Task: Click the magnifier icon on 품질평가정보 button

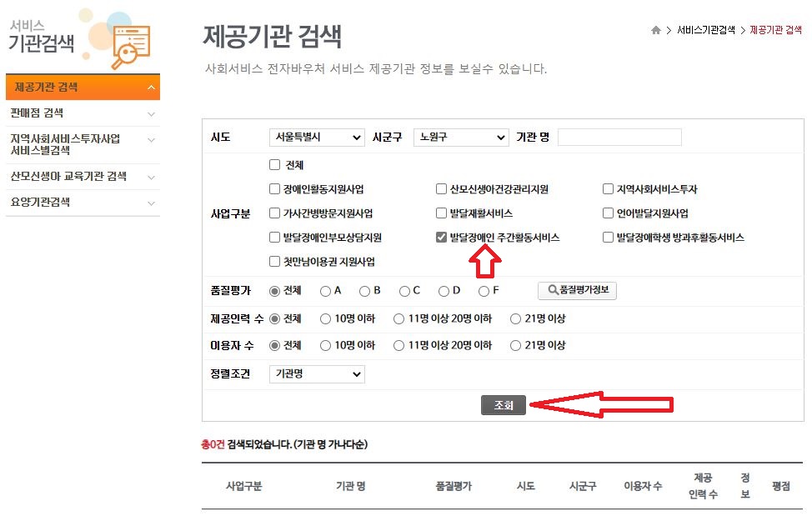Action: (555, 289)
